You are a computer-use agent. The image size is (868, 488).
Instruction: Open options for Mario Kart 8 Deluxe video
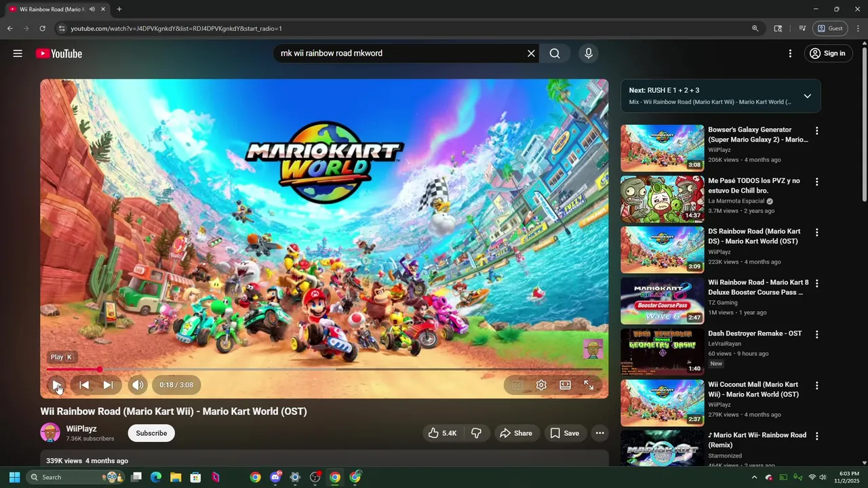click(816, 283)
